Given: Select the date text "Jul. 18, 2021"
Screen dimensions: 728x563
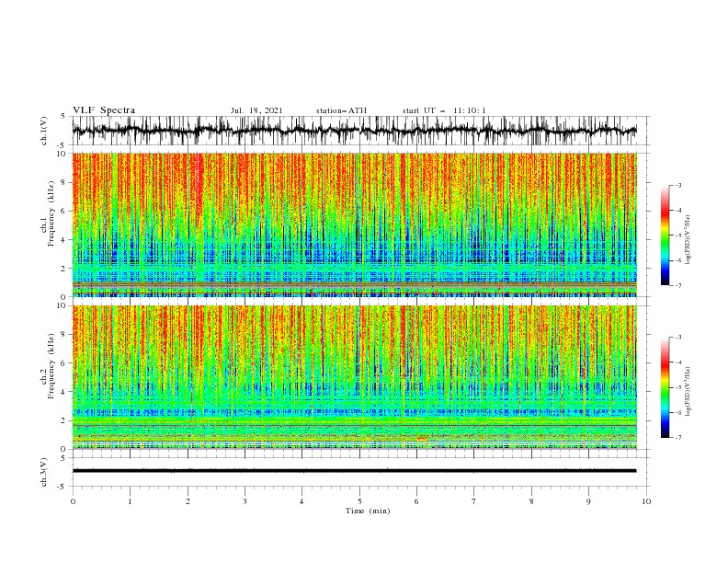Looking at the screenshot, I should (x=256, y=110).
